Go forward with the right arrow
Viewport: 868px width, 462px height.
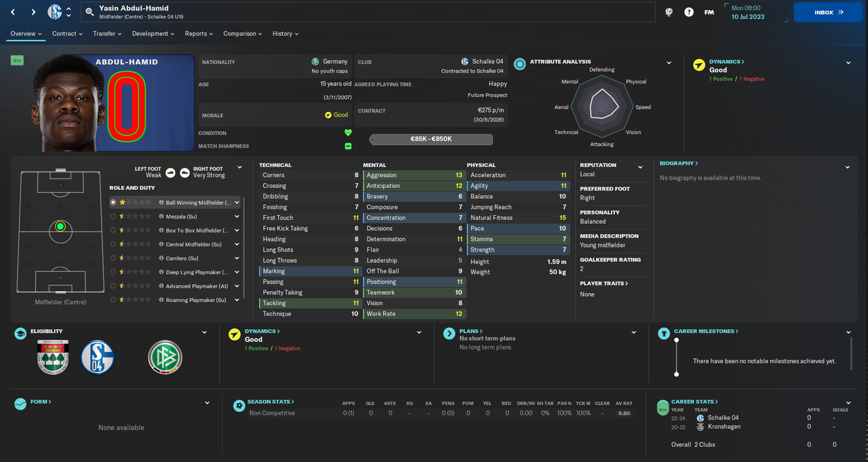[x=33, y=12]
